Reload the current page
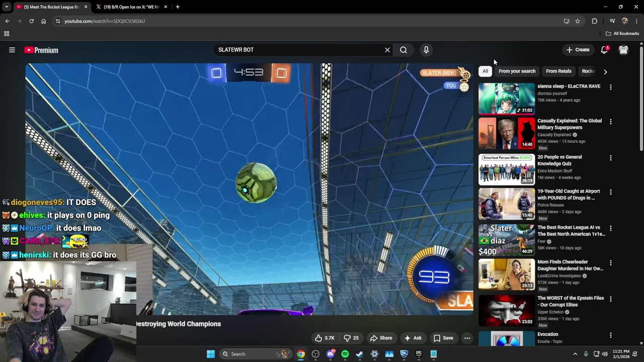Screen dimensions: 644x362 click(x=31, y=21)
